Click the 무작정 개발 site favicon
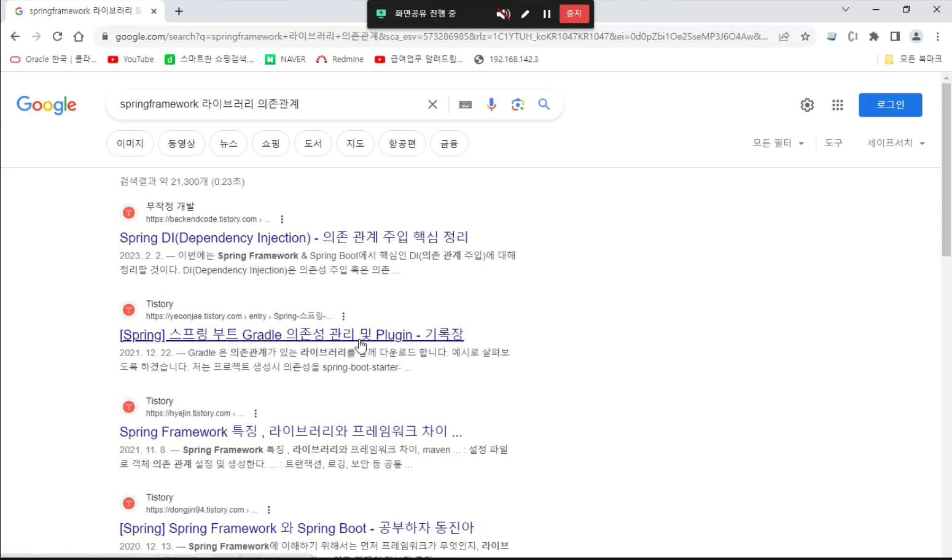Viewport: 952px width, 560px height. click(x=129, y=212)
